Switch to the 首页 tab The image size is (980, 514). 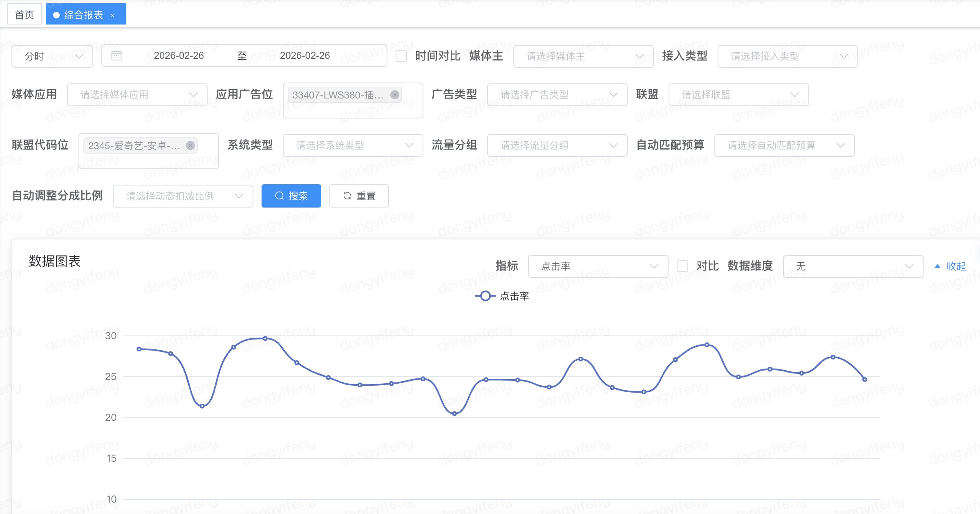[25, 15]
